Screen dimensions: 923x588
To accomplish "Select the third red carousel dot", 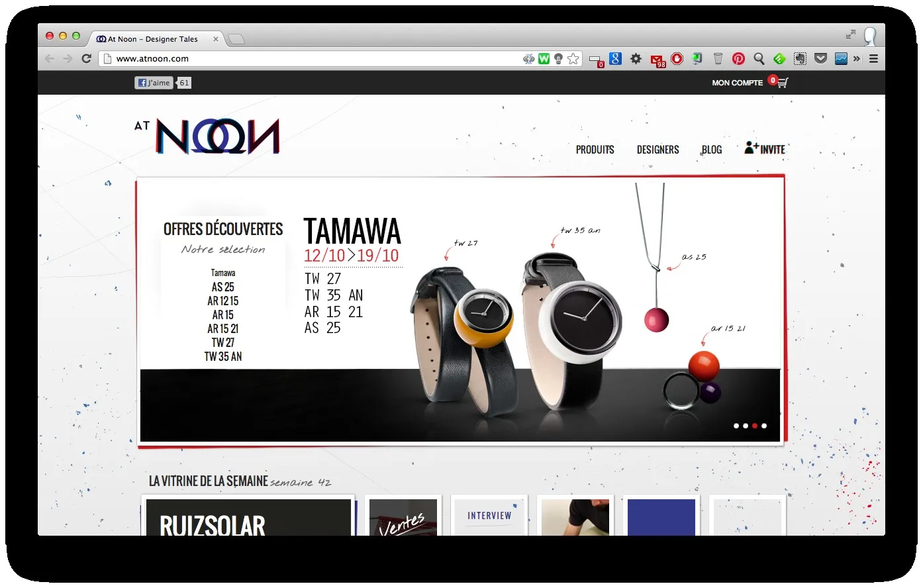I will 755,426.
